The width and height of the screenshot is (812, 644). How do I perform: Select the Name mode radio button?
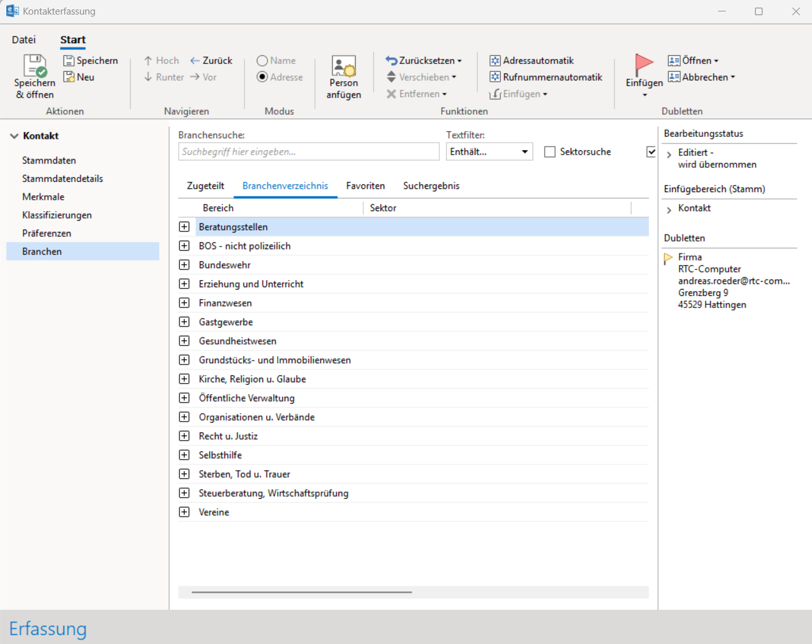tap(262, 61)
